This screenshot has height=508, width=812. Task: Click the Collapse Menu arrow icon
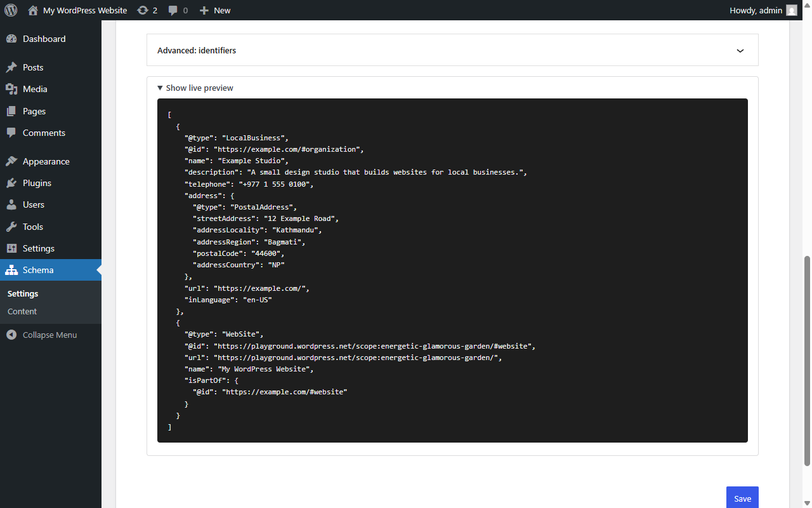click(x=11, y=335)
